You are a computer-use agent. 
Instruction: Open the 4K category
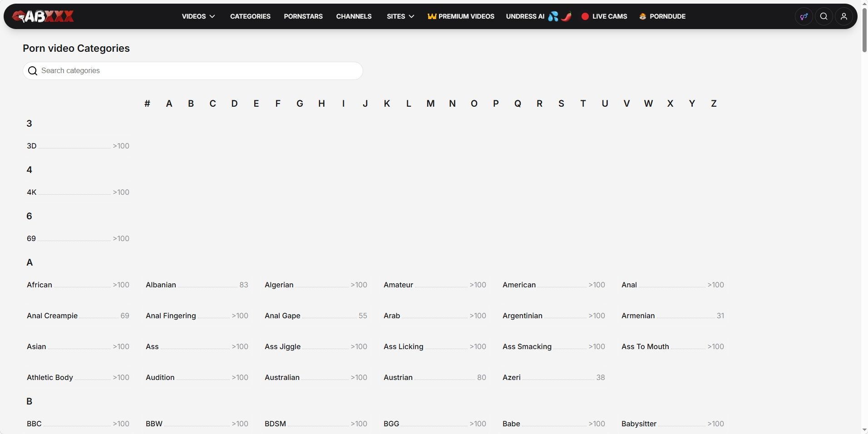coord(78,192)
